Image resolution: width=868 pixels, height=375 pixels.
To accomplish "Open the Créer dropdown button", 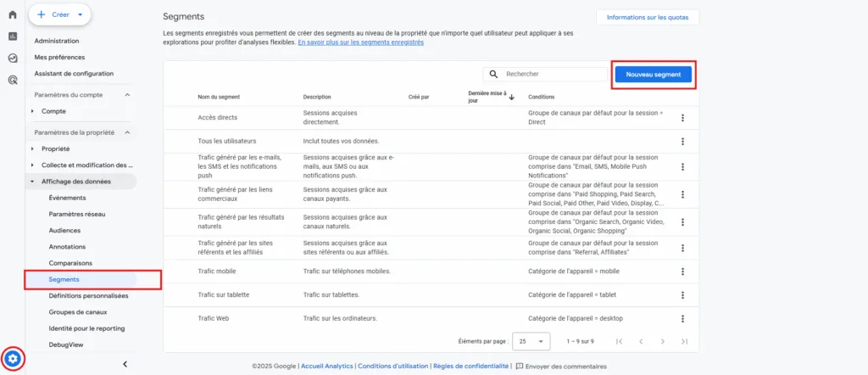I will [59, 14].
